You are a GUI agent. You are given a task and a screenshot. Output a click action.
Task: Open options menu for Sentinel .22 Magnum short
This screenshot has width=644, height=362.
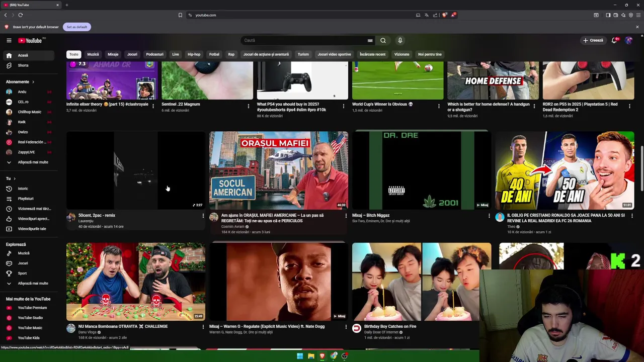click(248, 106)
